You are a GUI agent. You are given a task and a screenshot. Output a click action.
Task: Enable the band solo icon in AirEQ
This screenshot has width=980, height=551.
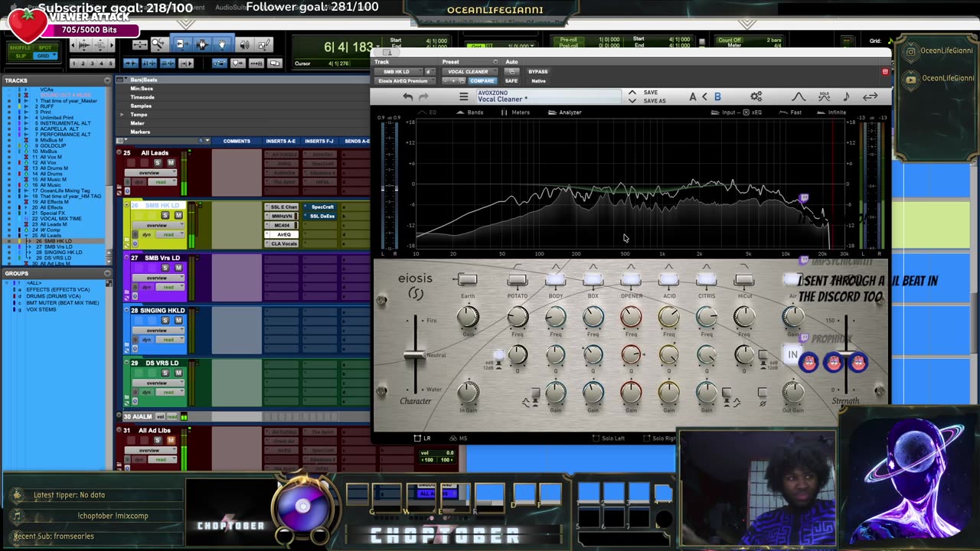click(x=824, y=96)
